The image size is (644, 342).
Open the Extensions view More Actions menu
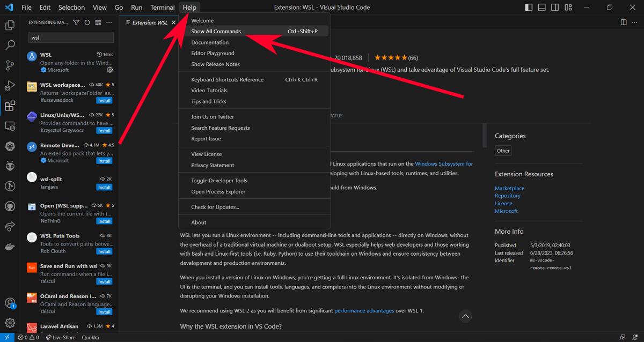pos(109,23)
